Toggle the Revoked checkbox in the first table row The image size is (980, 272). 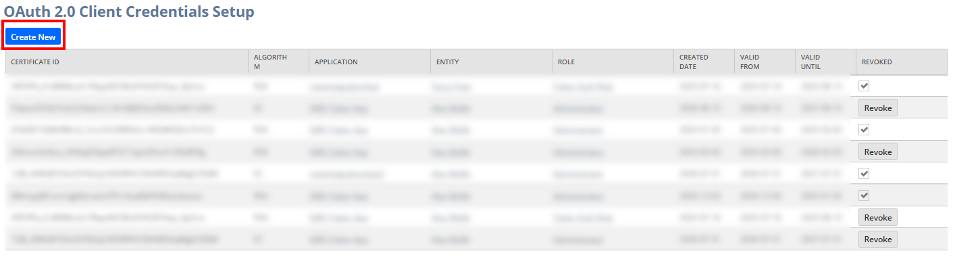(x=864, y=86)
